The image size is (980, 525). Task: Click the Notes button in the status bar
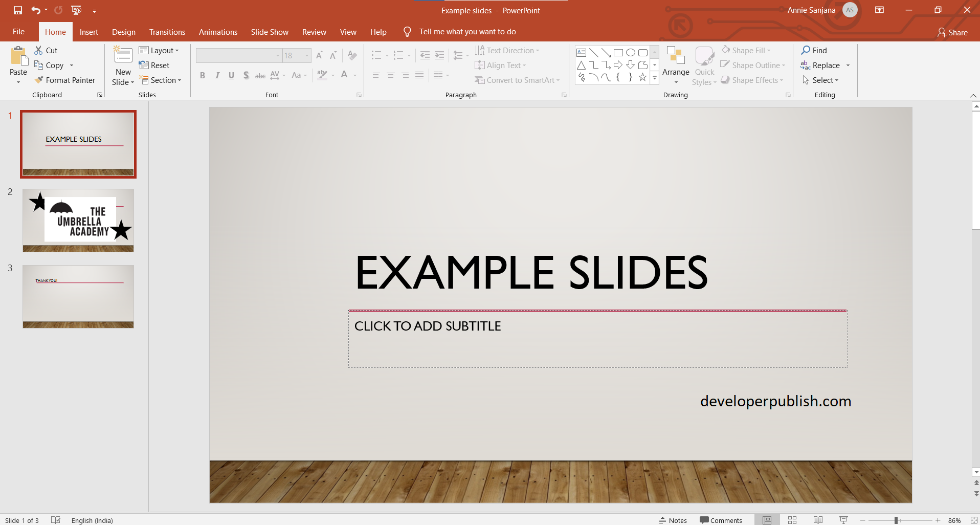[672, 520]
